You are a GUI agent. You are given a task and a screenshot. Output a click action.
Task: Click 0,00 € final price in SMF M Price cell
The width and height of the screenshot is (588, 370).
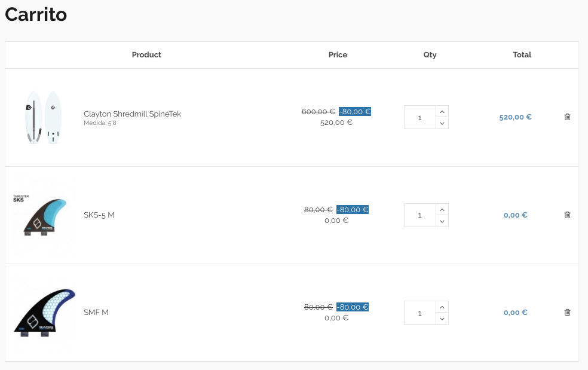[336, 318]
